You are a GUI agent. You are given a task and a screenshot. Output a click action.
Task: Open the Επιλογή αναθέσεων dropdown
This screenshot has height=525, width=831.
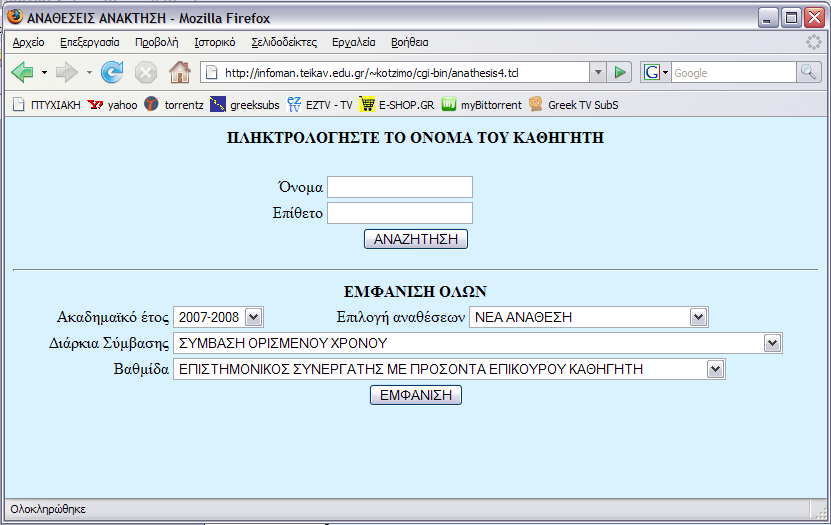[589, 317]
